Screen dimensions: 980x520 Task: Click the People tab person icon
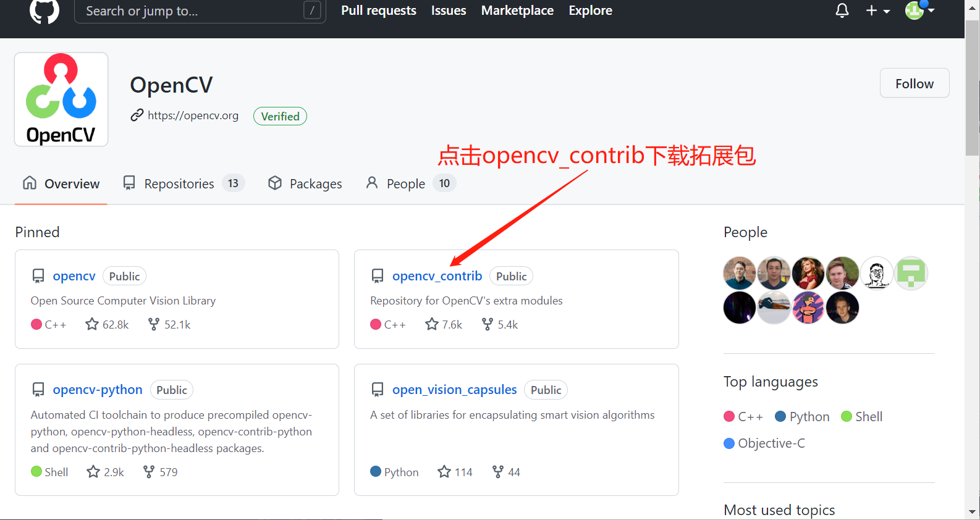pos(372,183)
